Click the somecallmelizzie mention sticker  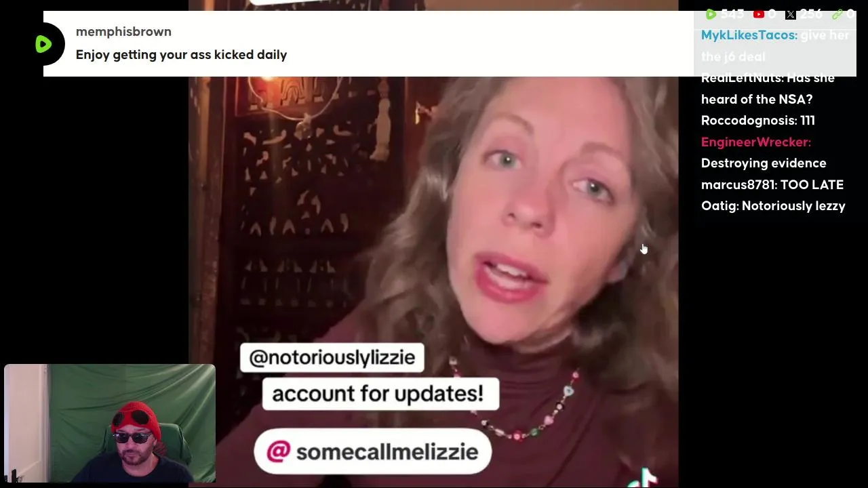coord(372,451)
